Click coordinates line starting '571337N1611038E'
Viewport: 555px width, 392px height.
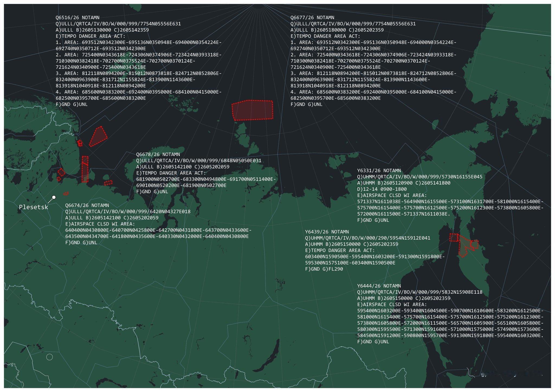(450, 202)
